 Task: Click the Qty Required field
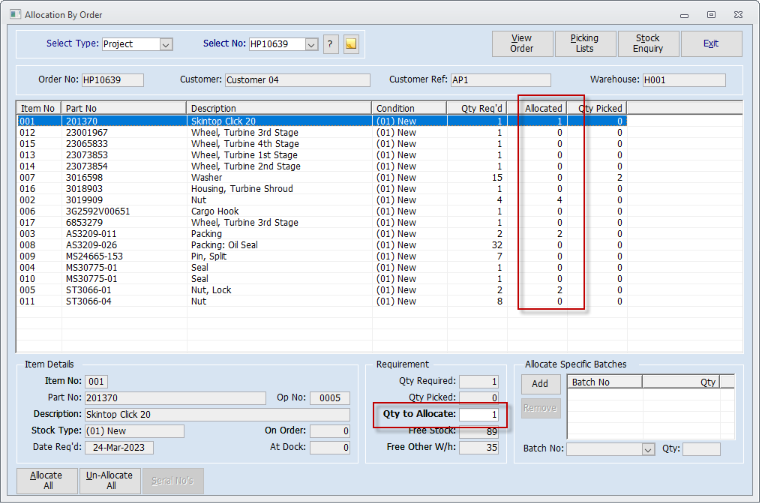[x=479, y=382]
